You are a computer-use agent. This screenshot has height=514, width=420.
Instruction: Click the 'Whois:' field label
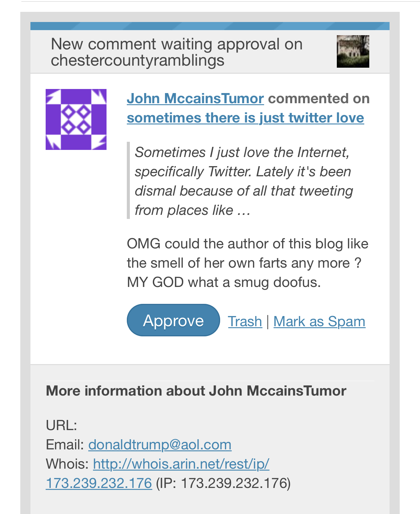click(67, 464)
